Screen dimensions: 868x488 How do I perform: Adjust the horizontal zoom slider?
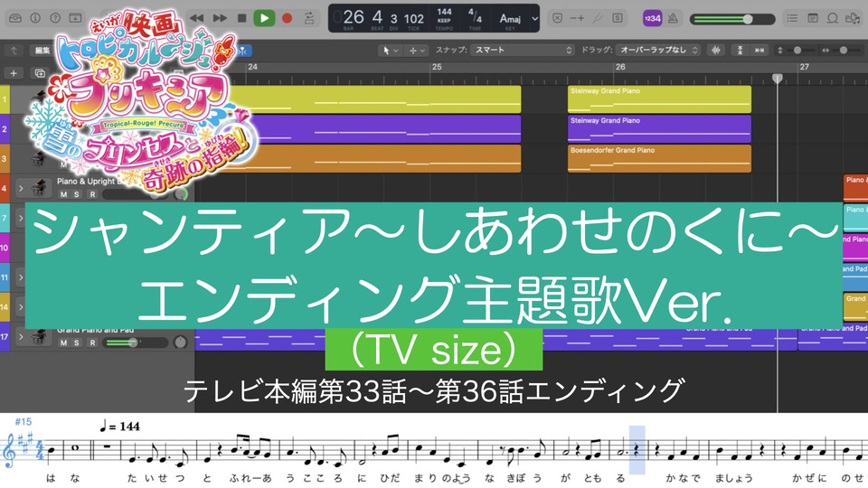[843, 51]
